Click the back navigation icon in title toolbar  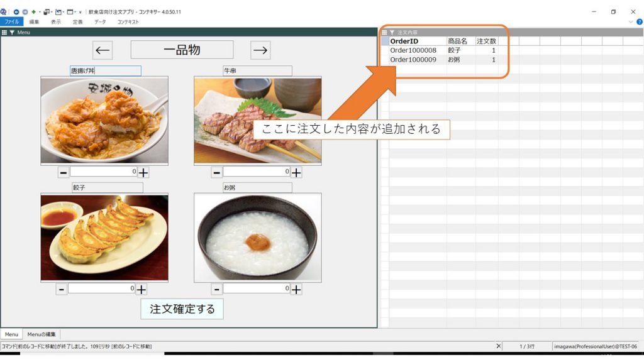[16, 12]
